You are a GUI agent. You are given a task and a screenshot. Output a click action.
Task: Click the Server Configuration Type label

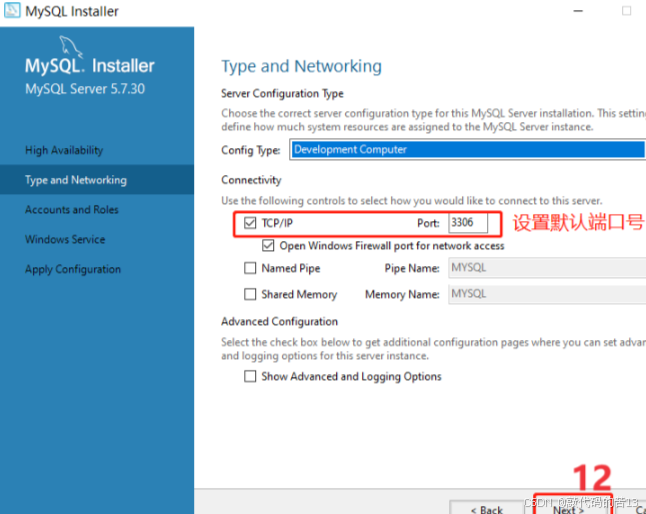coord(282,93)
